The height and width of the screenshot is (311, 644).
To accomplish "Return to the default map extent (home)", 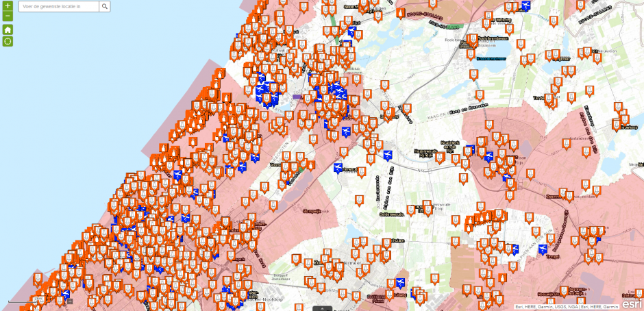I will [x=8, y=29].
